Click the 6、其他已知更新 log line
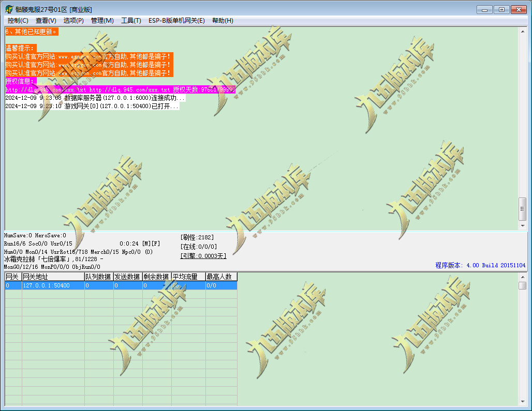Viewport: 532px width, 411px height. [32, 32]
